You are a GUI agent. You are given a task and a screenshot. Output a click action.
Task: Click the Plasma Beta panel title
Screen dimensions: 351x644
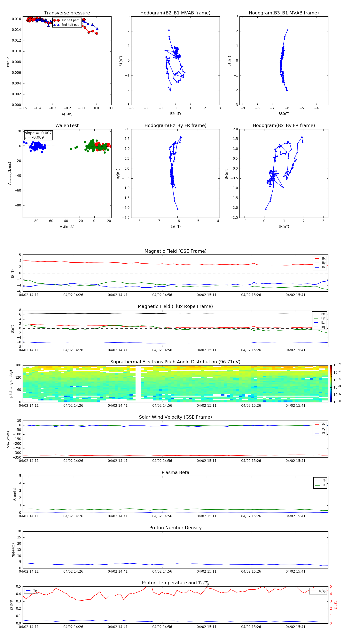pos(175,472)
